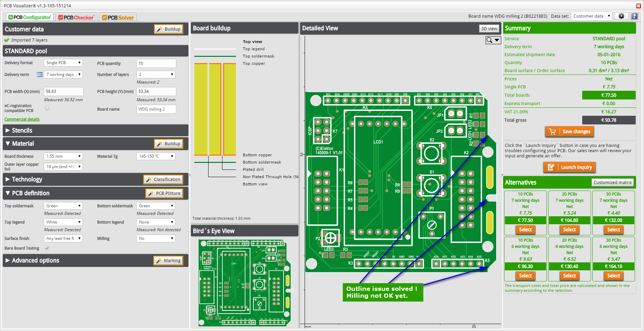Open the Classification wizard button

[x=163, y=180]
